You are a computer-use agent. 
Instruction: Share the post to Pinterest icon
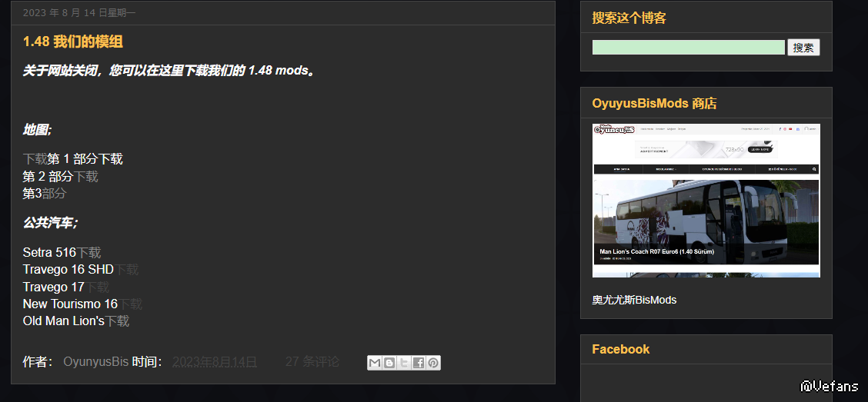(x=433, y=363)
